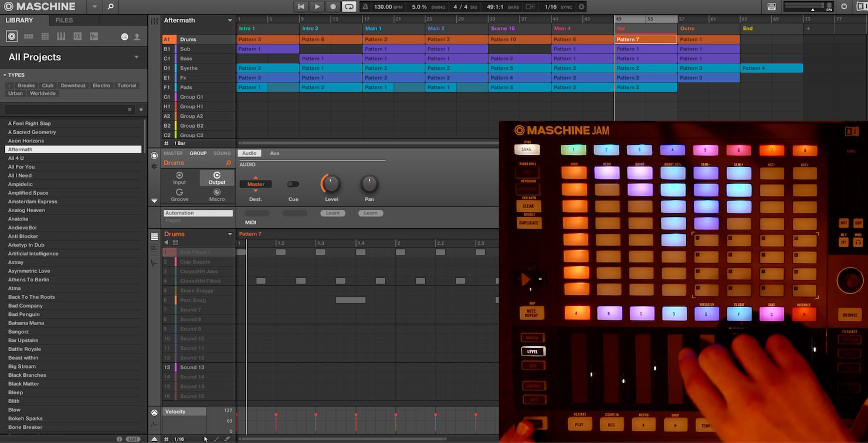Toggle the loop button in transport
The width and height of the screenshot is (868, 443).
349,7
